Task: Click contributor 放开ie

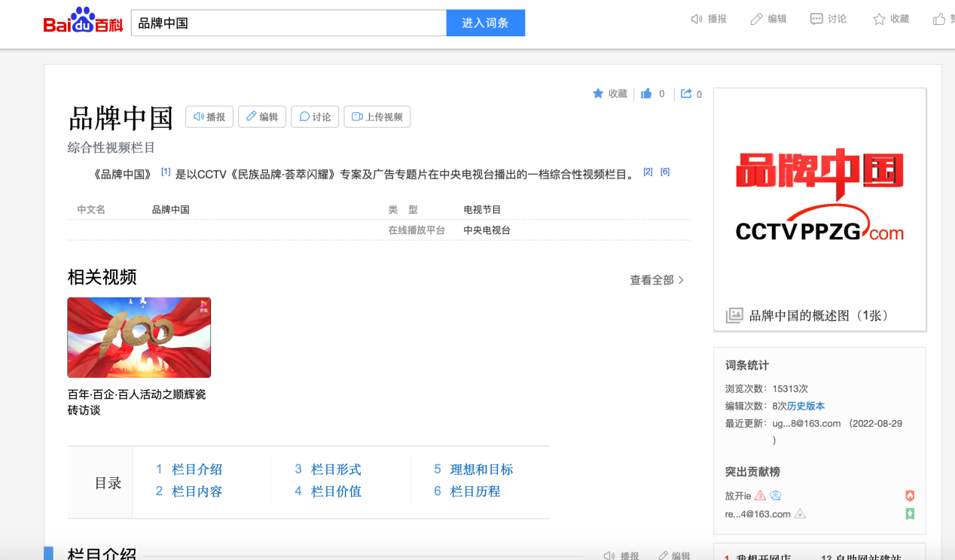Action: [738, 495]
